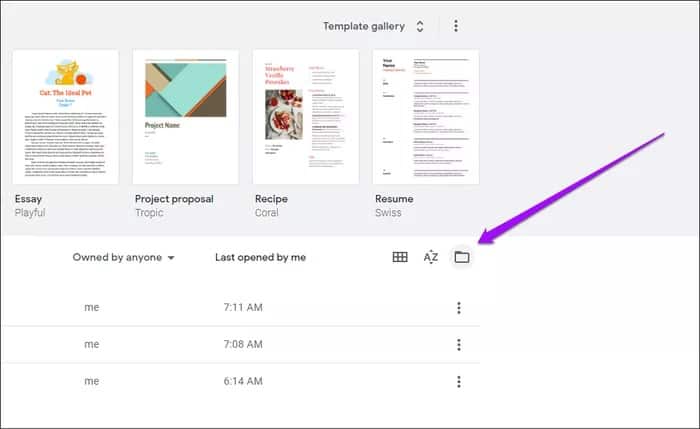
Task: Click the Essay template label
Action: coord(28,199)
